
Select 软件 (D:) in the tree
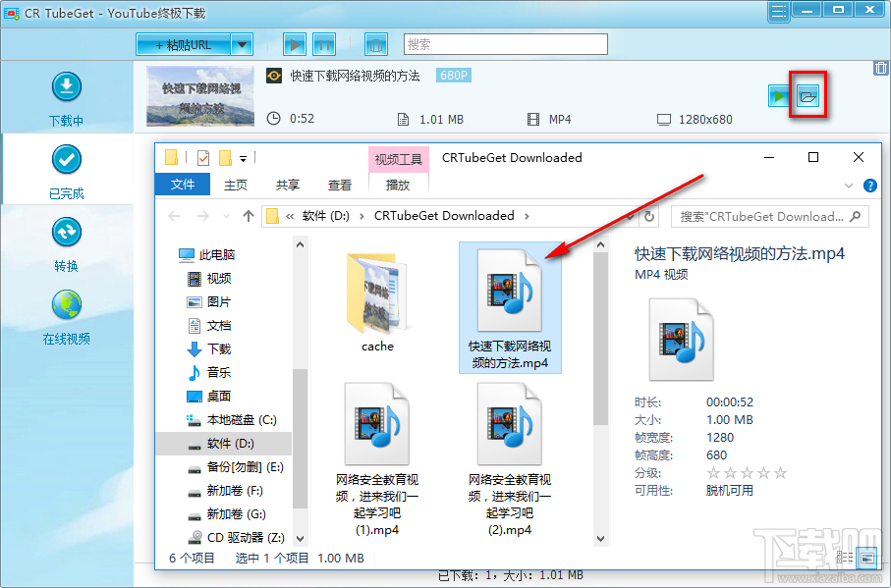[222, 444]
